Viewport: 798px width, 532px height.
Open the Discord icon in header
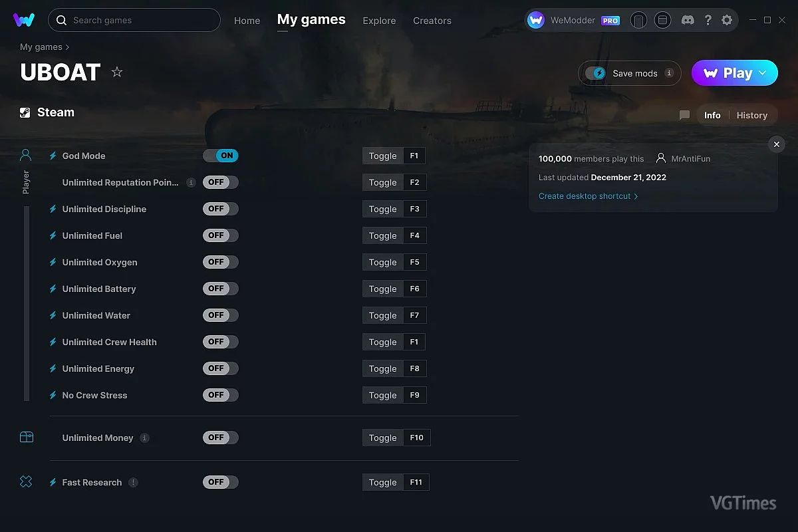(688, 20)
